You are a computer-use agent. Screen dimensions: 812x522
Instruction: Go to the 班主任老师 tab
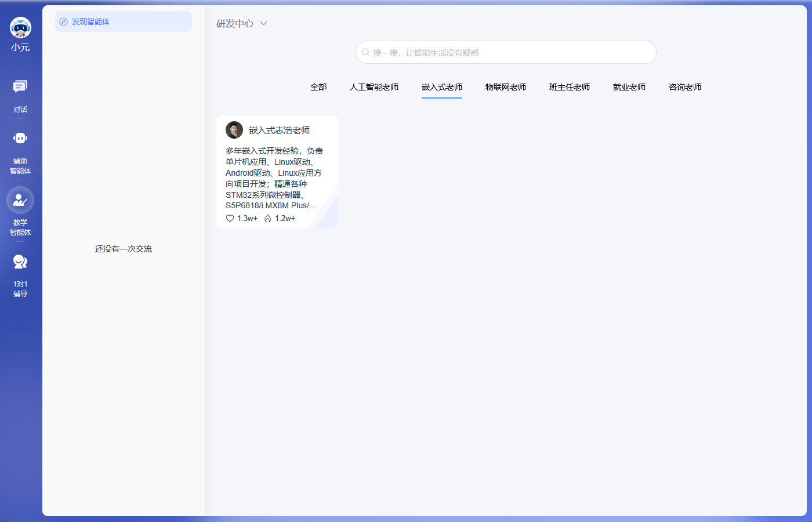(x=570, y=87)
